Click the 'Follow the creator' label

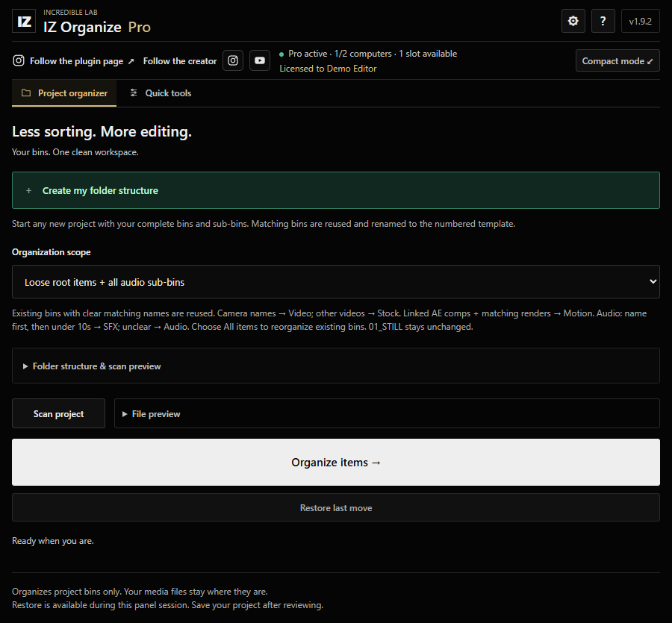pos(180,61)
